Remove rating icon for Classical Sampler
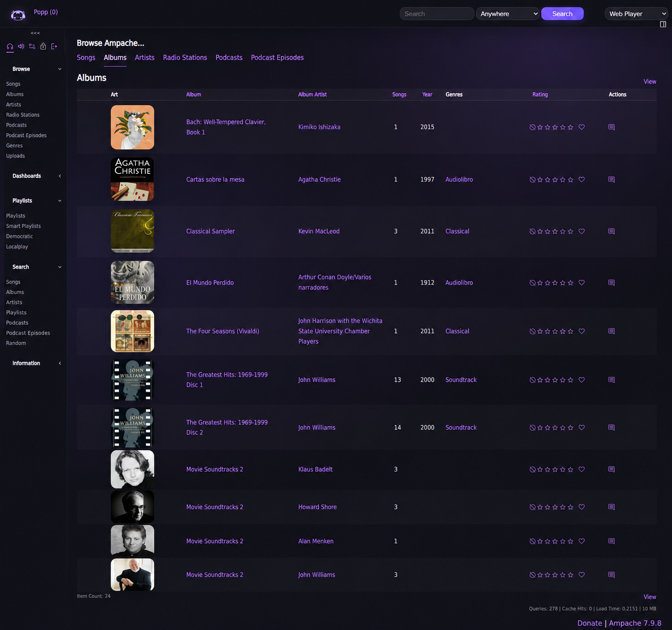Image resolution: width=672 pixels, height=630 pixels. click(x=532, y=231)
